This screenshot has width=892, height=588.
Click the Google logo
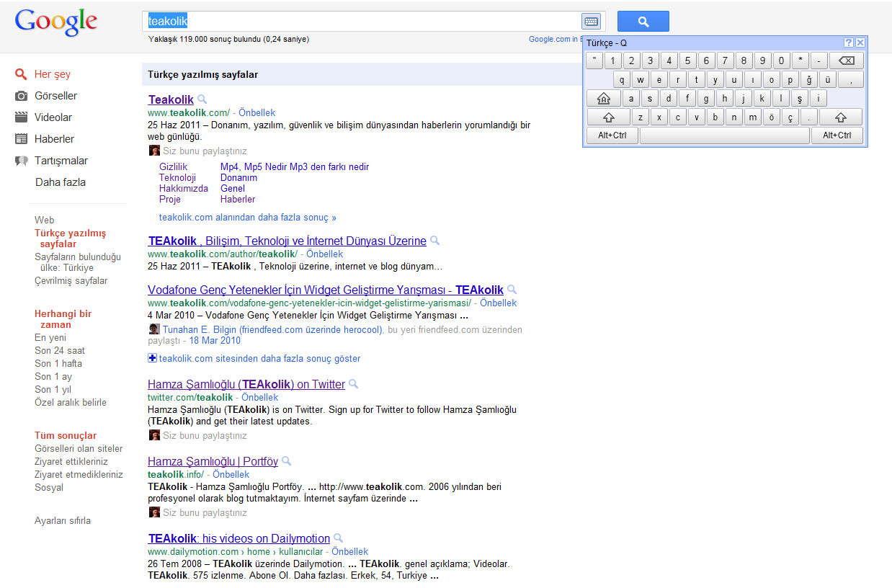click(55, 23)
